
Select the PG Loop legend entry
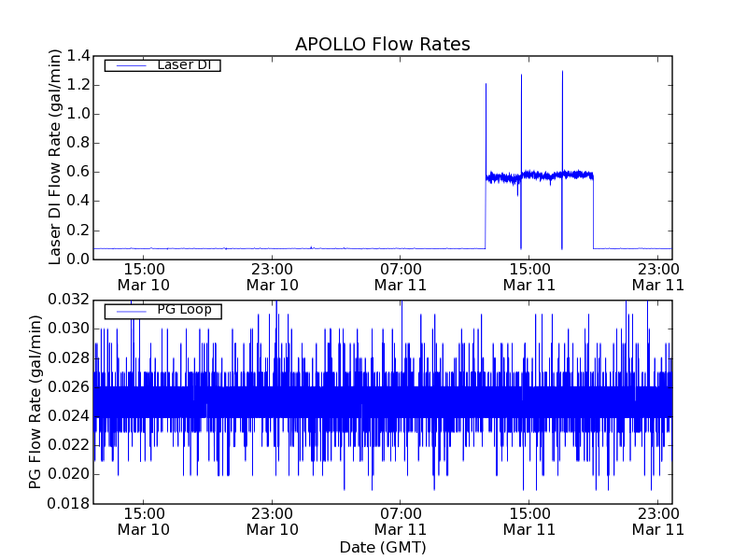[x=162, y=310]
